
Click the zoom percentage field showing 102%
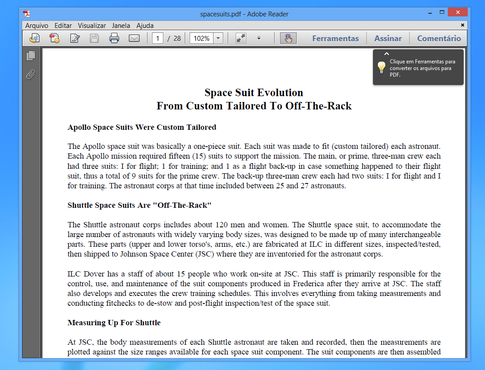tap(201, 38)
